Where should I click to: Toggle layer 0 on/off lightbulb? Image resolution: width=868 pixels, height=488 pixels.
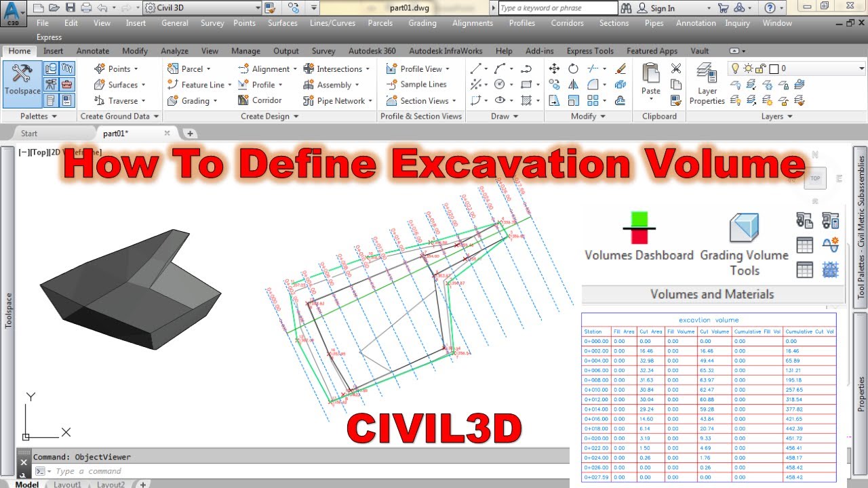[x=735, y=68]
